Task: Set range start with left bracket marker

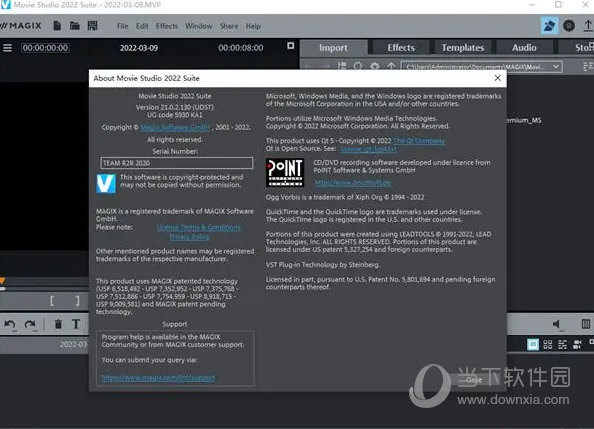Action: 52,301
